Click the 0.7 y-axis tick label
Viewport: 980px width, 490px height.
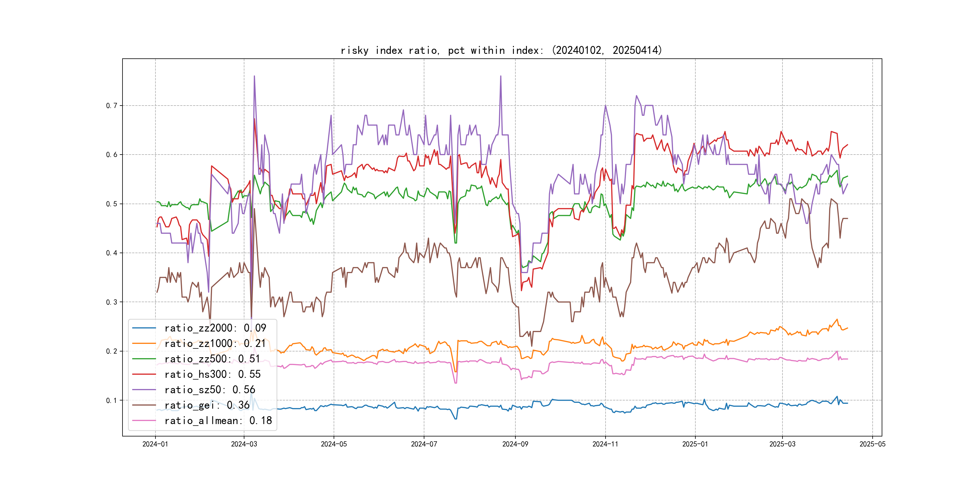click(x=112, y=106)
